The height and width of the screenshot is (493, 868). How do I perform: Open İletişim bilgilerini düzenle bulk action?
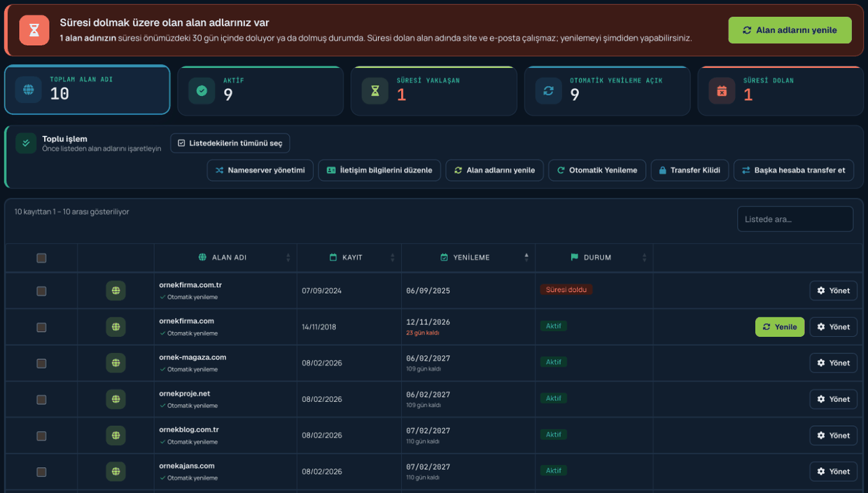tap(379, 170)
